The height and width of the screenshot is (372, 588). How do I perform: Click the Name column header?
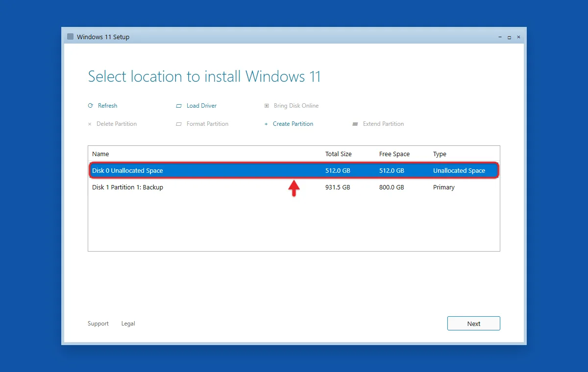click(x=101, y=154)
